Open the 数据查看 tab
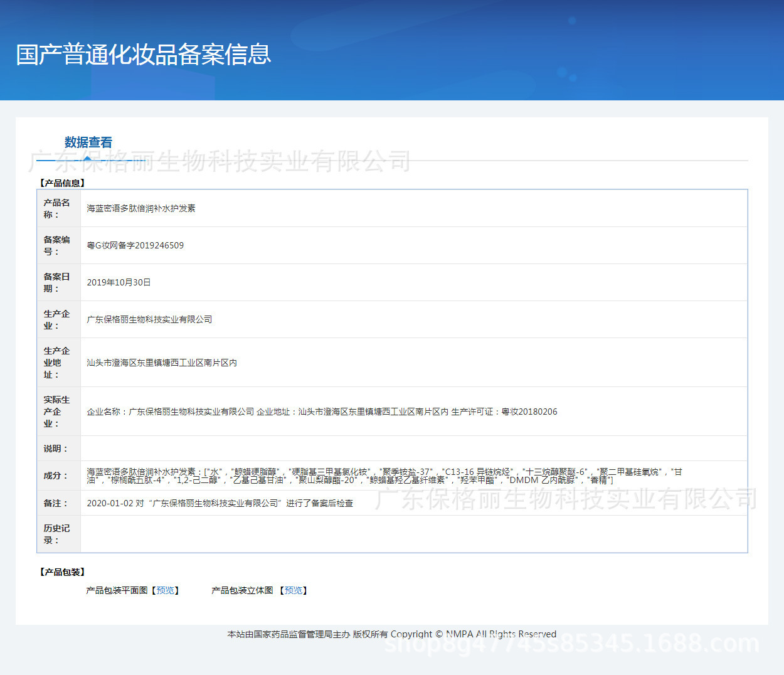This screenshot has height=675, width=784. point(88,142)
